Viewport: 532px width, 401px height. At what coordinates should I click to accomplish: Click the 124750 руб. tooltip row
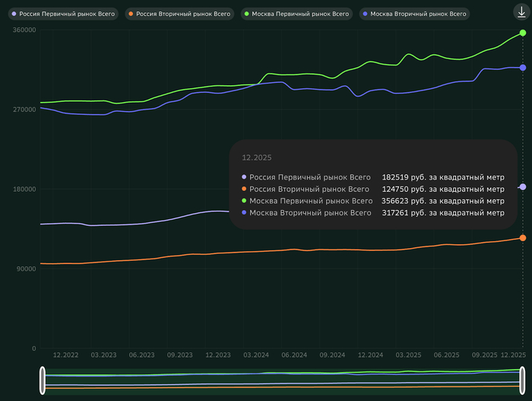[x=372, y=189]
